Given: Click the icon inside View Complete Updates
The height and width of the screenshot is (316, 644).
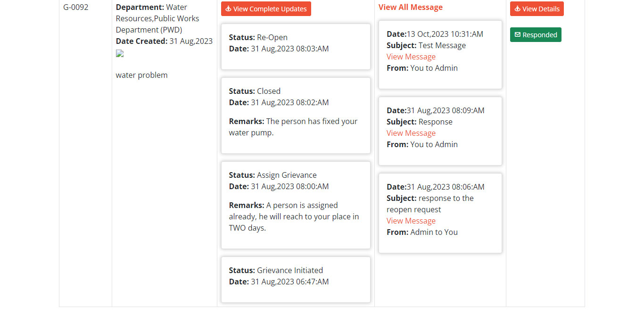Looking at the screenshot, I should pos(229,9).
